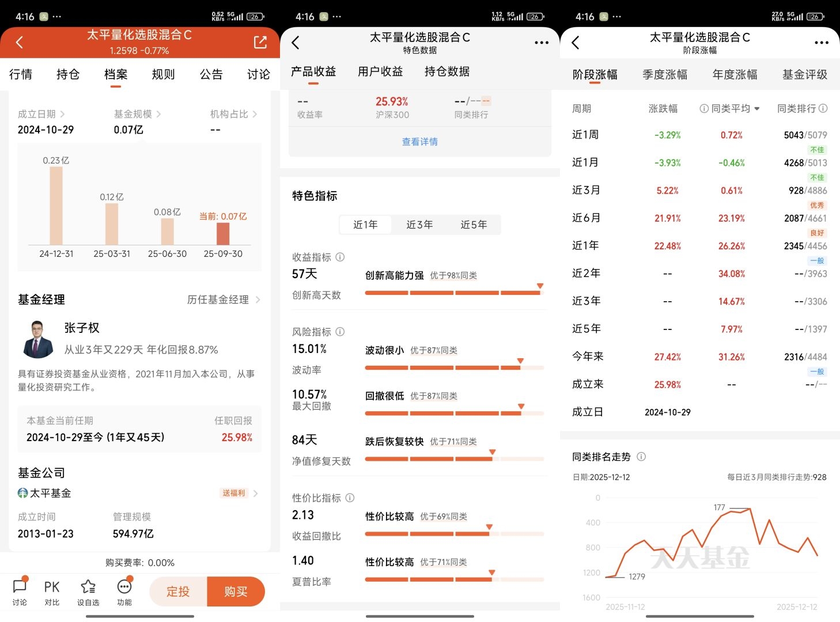The width and height of the screenshot is (840, 622).
Task: Tap 查看详情 link
Action: click(x=420, y=142)
